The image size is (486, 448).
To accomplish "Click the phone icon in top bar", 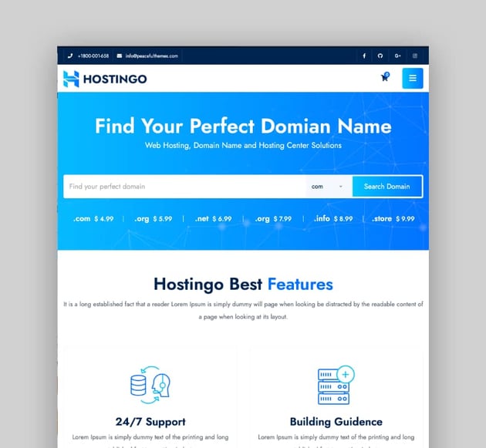I will [x=70, y=56].
